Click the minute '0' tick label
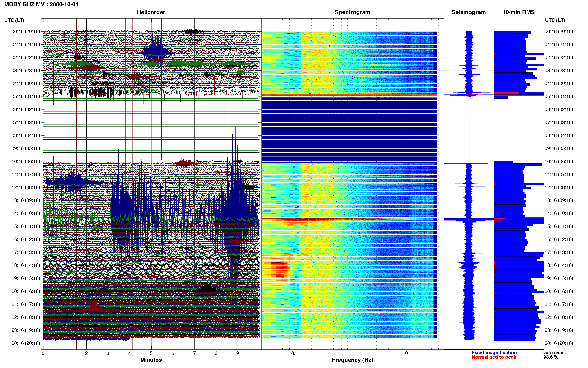Screen dimensions: 588x368 pyautogui.click(x=43, y=353)
